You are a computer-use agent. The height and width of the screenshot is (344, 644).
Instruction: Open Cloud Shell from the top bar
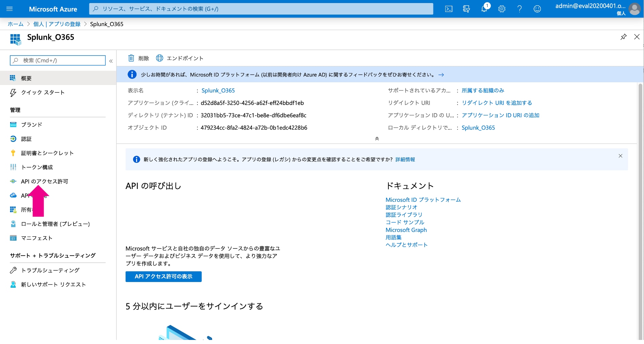tap(449, 9)
